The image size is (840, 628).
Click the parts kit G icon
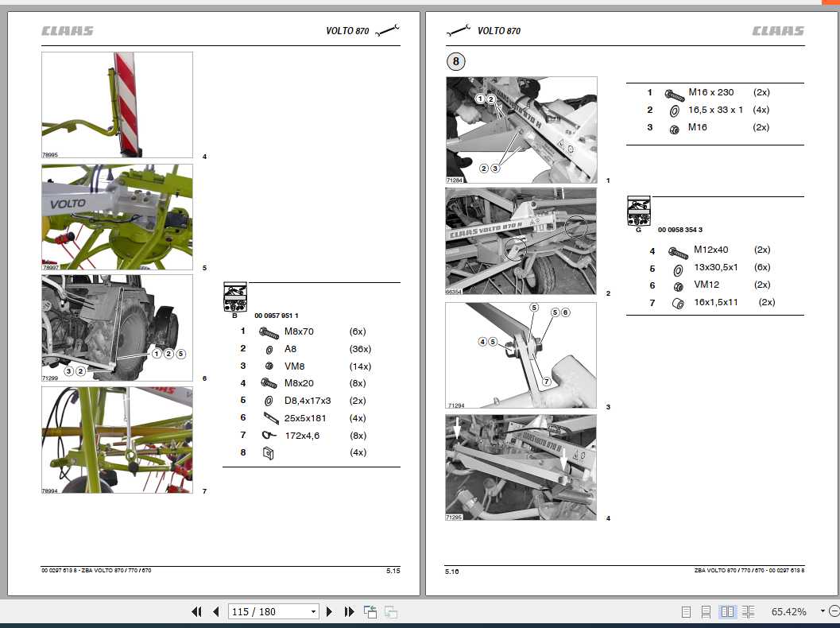639,211
